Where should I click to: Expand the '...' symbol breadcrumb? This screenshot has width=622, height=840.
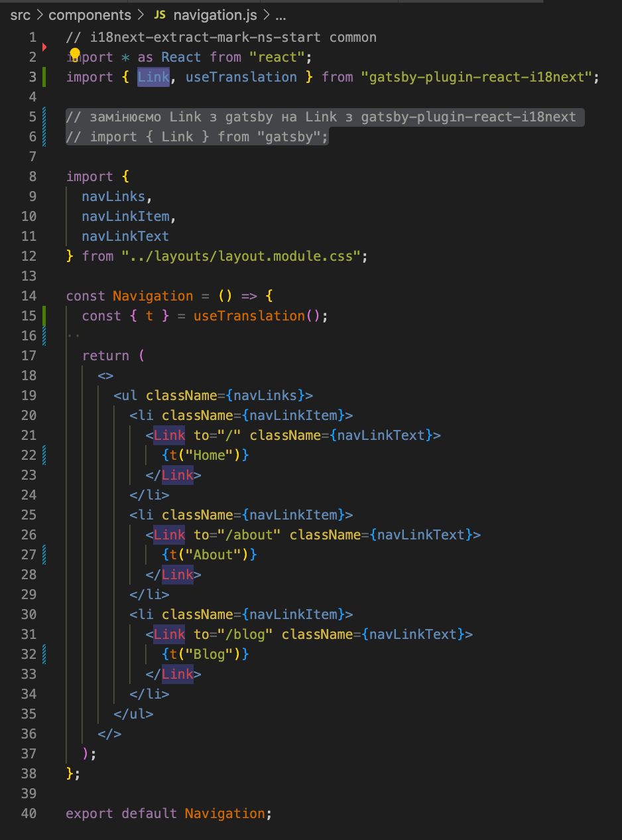280,15
